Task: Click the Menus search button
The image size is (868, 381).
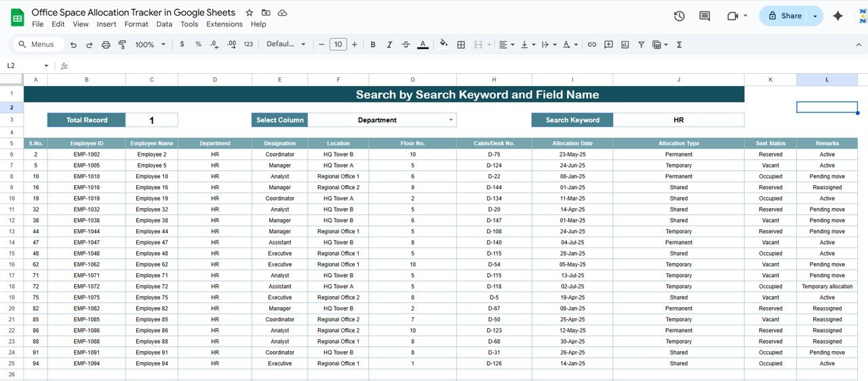Action: (x=37, y=45)
